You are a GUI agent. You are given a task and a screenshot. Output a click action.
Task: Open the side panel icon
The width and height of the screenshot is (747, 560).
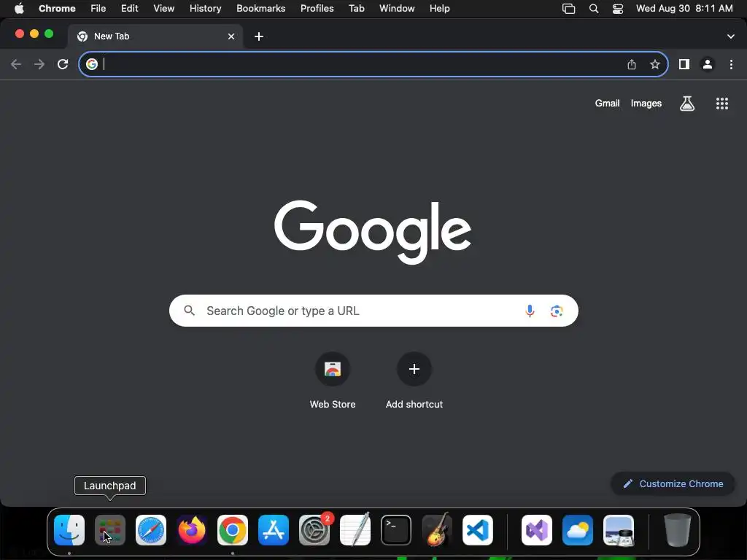pos(684,64)
